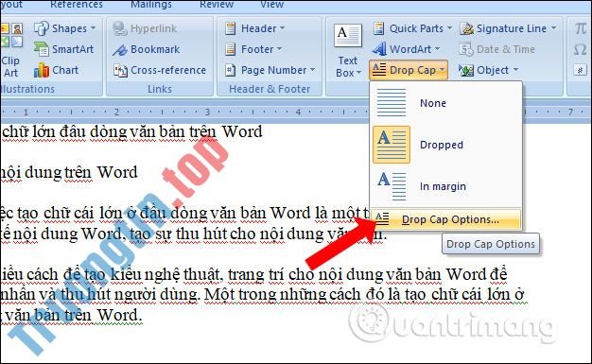This screenshot has height=364, width=592.
Task: Switch to the Review tab
Action: (217, 4)
